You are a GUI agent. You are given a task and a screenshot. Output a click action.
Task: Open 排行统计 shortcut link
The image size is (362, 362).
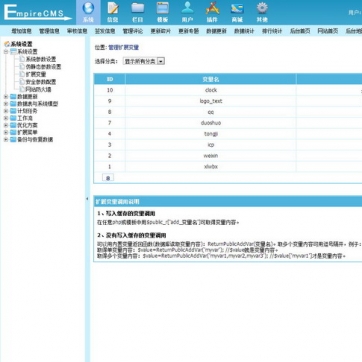(272, 31)
